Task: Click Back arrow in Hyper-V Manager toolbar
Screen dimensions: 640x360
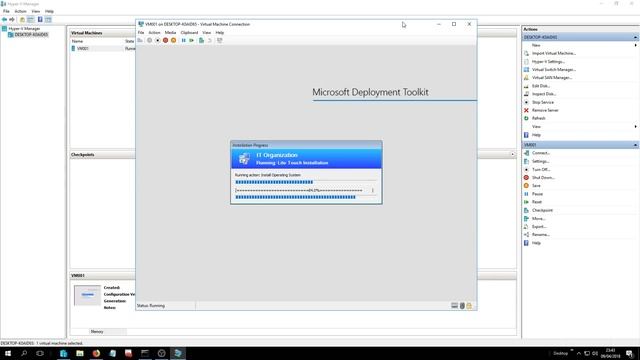Action: point(4,20)
